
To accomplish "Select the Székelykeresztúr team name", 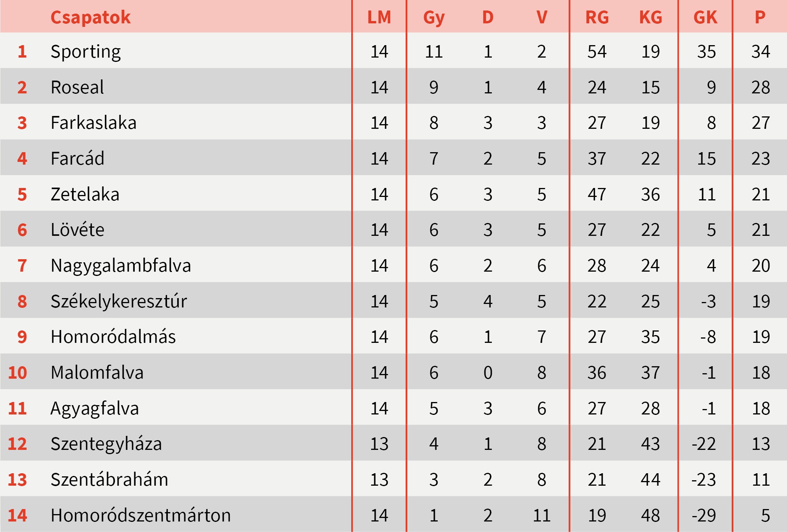I will 119,302.
